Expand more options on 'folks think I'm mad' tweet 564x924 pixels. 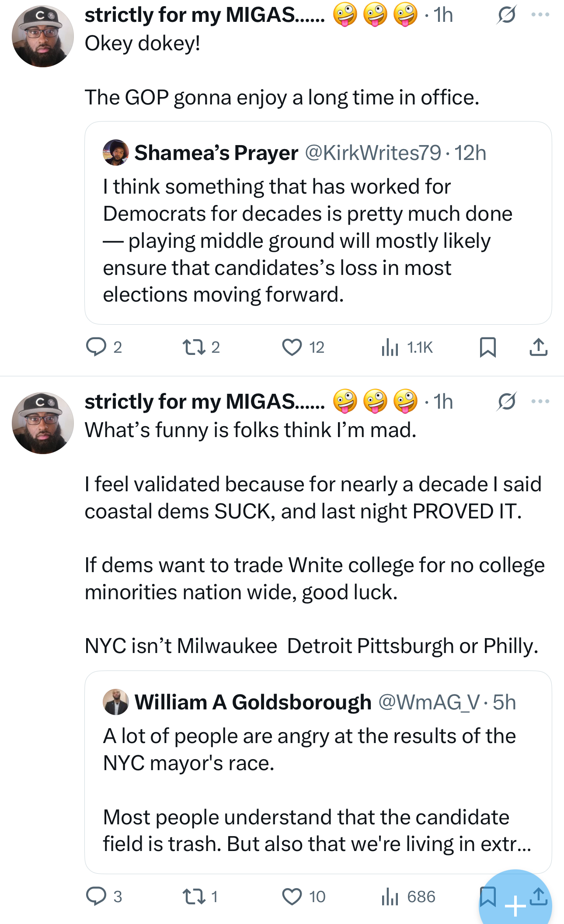point(540,402)
